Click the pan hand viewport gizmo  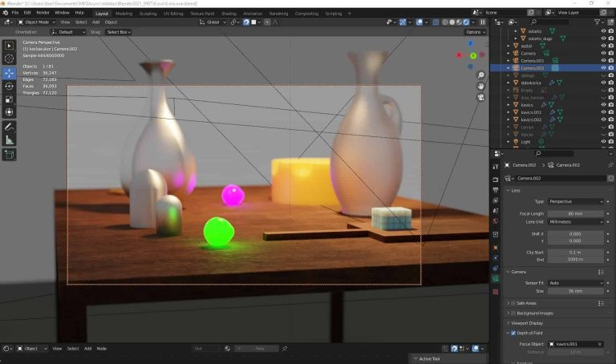pos(480,86)
